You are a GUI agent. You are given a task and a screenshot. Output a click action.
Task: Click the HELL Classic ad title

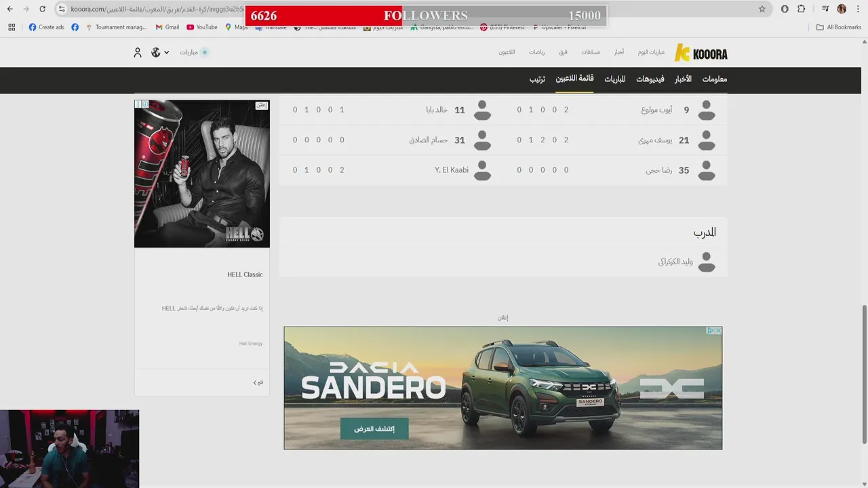245,274
